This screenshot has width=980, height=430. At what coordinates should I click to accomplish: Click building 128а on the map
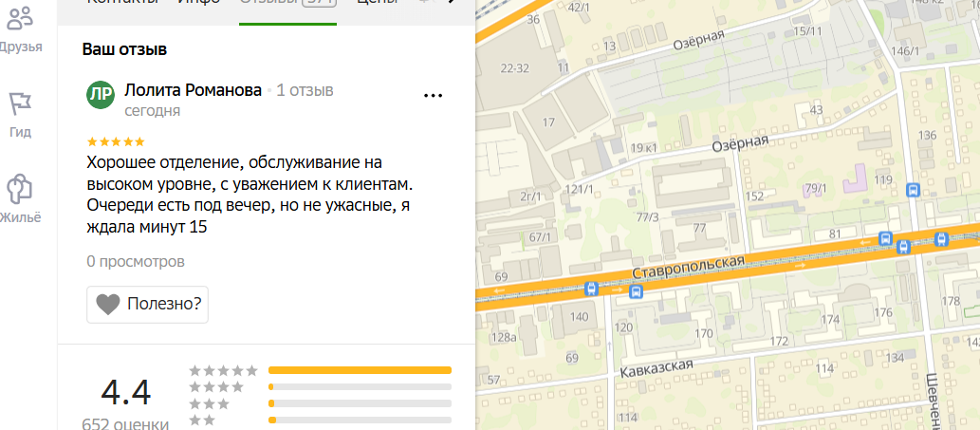pos(504,338)
